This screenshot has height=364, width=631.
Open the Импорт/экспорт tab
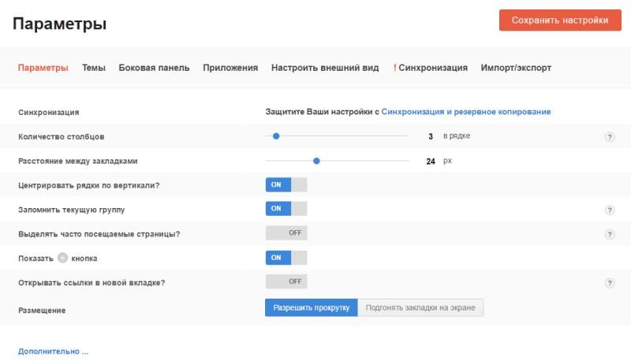click(516, 68)
